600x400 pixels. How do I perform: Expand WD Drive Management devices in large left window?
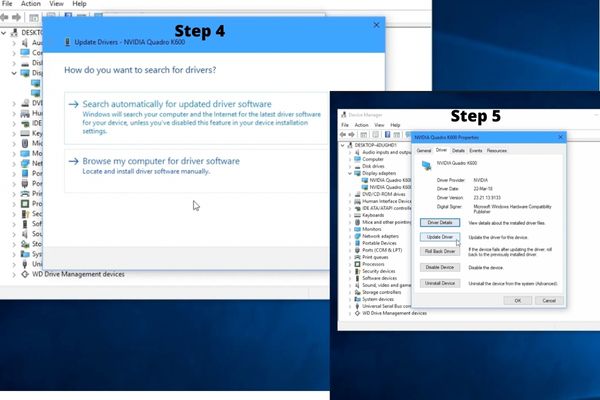coord(14,274)
